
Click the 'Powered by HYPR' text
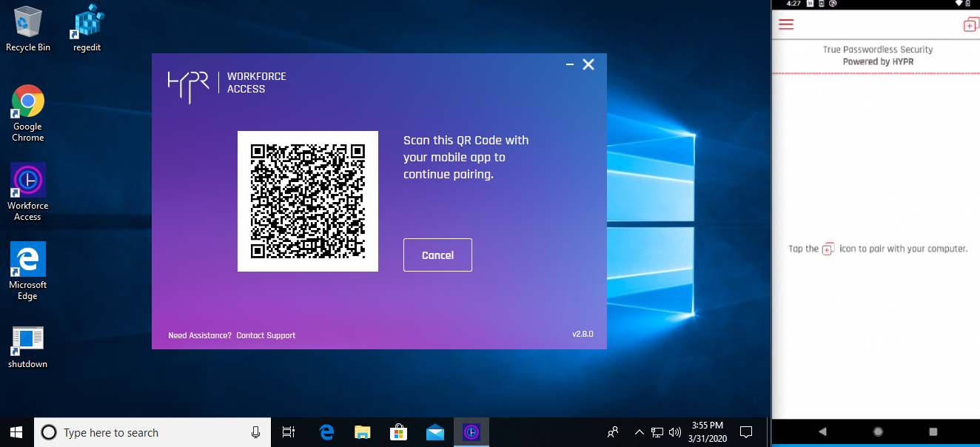pyautogui.click(x=878, y=61)
